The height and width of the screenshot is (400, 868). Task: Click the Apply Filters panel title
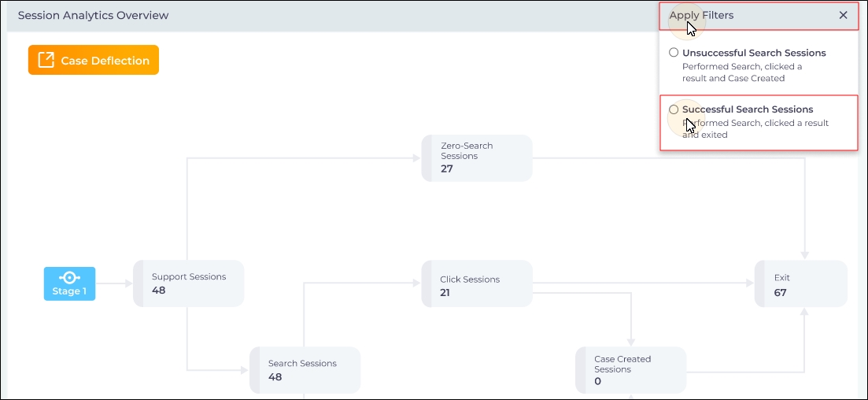[702, 16]
